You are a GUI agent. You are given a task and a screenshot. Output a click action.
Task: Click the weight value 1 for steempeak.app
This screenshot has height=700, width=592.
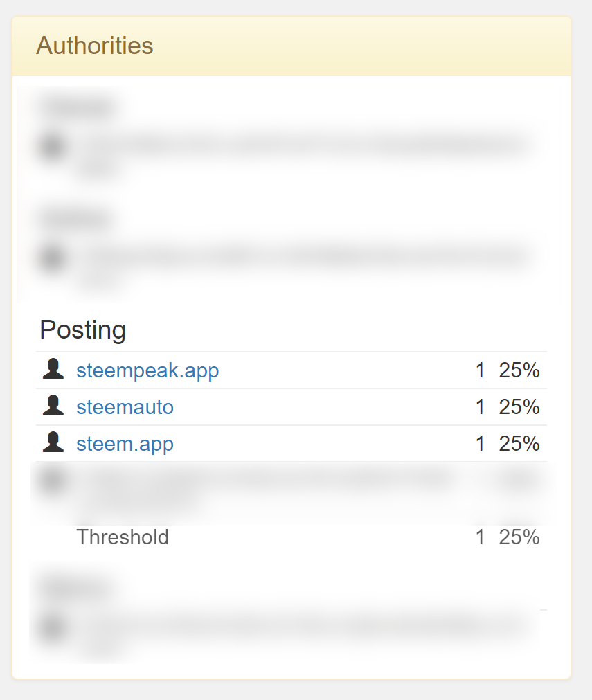481,370
